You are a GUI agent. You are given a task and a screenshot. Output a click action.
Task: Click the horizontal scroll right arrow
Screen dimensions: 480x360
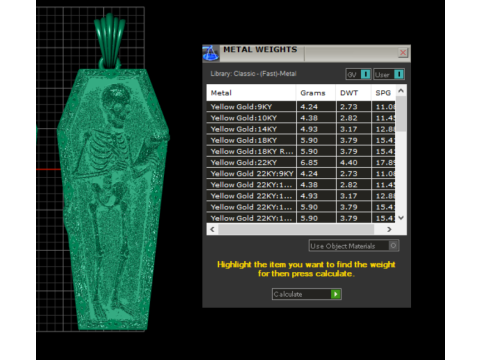click(x=389, y=229)
